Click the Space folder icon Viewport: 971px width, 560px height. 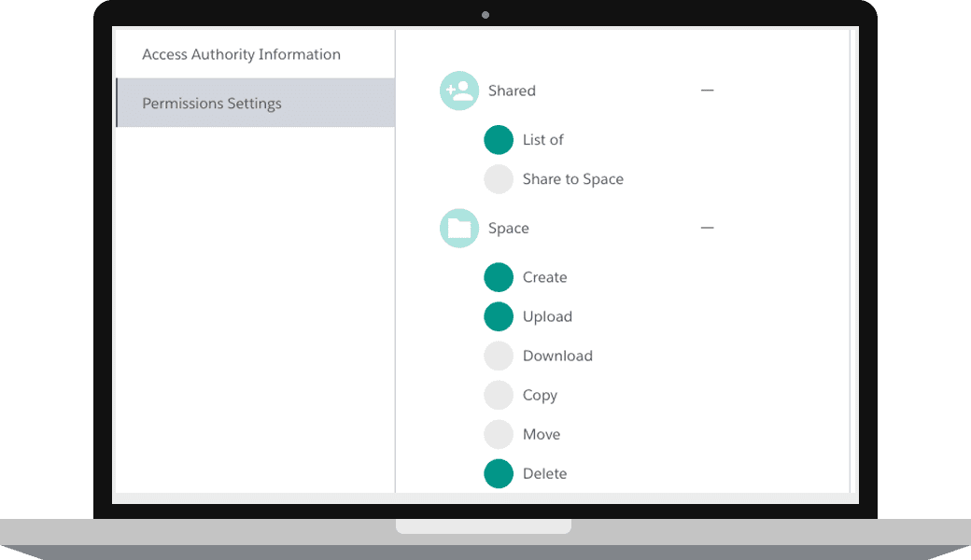click(458, 229)
